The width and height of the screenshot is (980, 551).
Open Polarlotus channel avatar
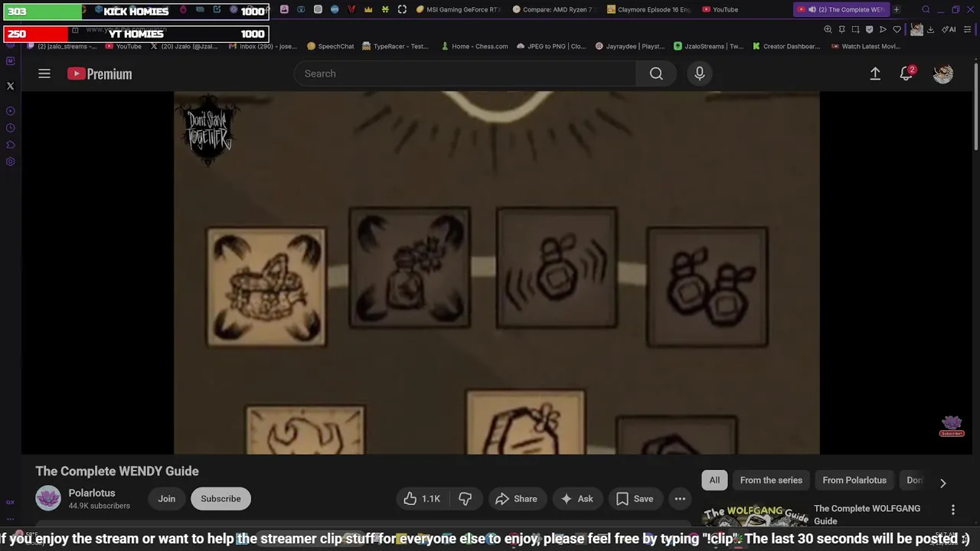[x=48, y=498]
